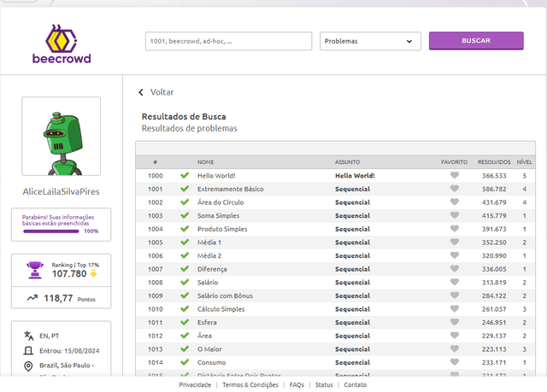Click heart icon for Esfera
This screenshot has height=392, width=547.
click(454, 322)
